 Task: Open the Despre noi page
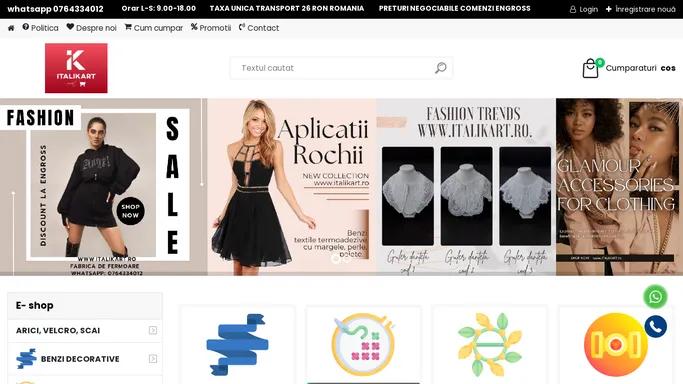91,28
